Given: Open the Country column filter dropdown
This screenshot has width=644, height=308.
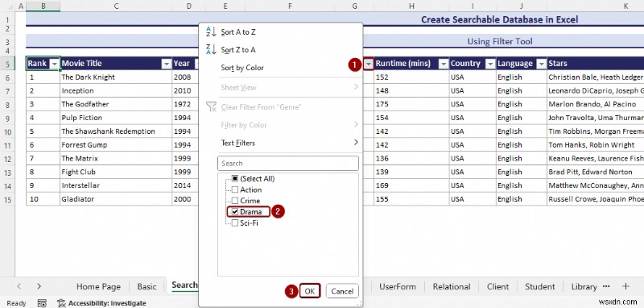Looking at the screenshot, I should pos(490,64).
